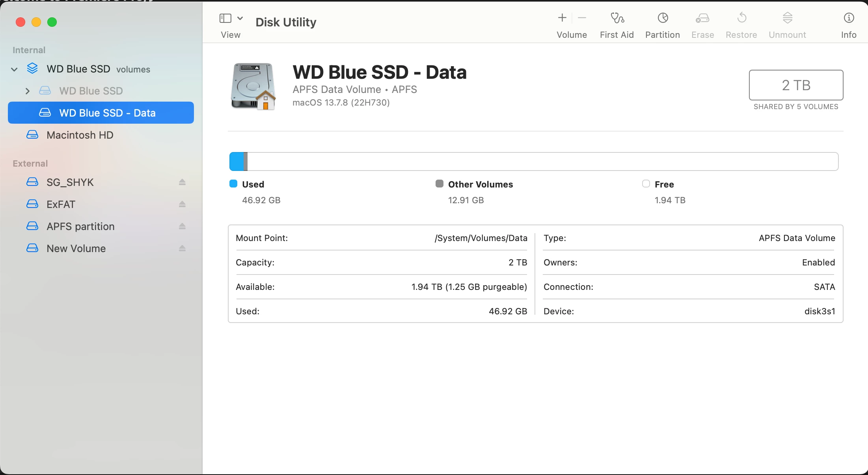Click the Unmount toolbar icon
This screenshot has height=475, width=868.
tap(787, 18)
